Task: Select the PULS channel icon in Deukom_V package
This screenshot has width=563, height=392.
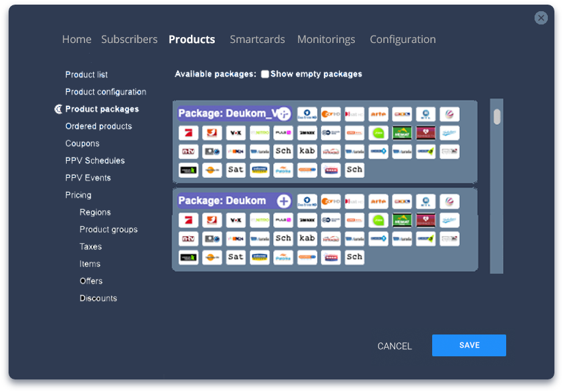Action: 283,133
